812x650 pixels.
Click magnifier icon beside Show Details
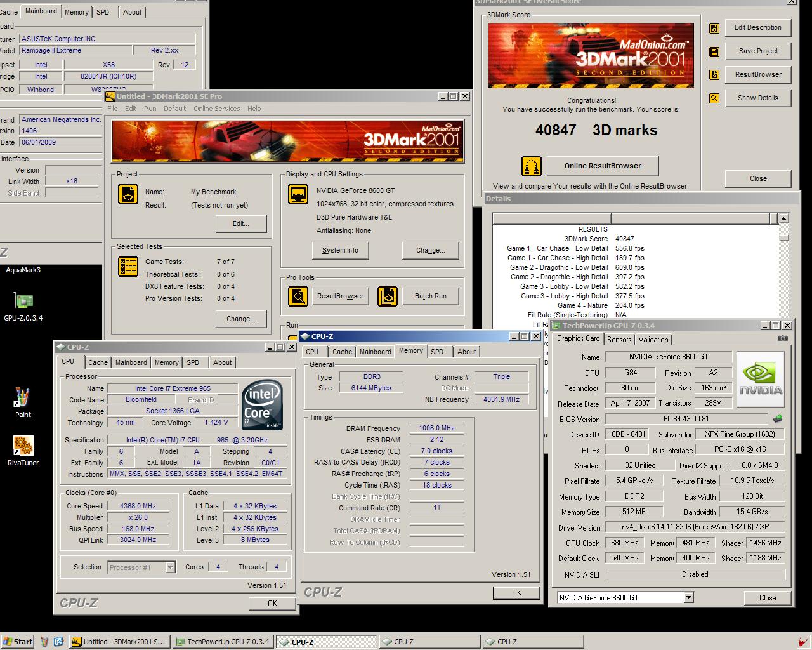pos(714,98)
